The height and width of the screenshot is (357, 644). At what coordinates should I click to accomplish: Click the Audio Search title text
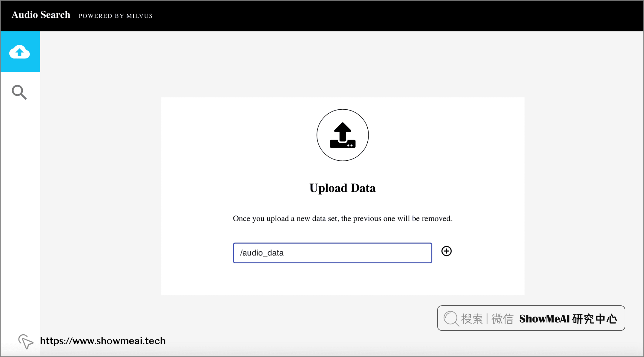pos(41,15)
